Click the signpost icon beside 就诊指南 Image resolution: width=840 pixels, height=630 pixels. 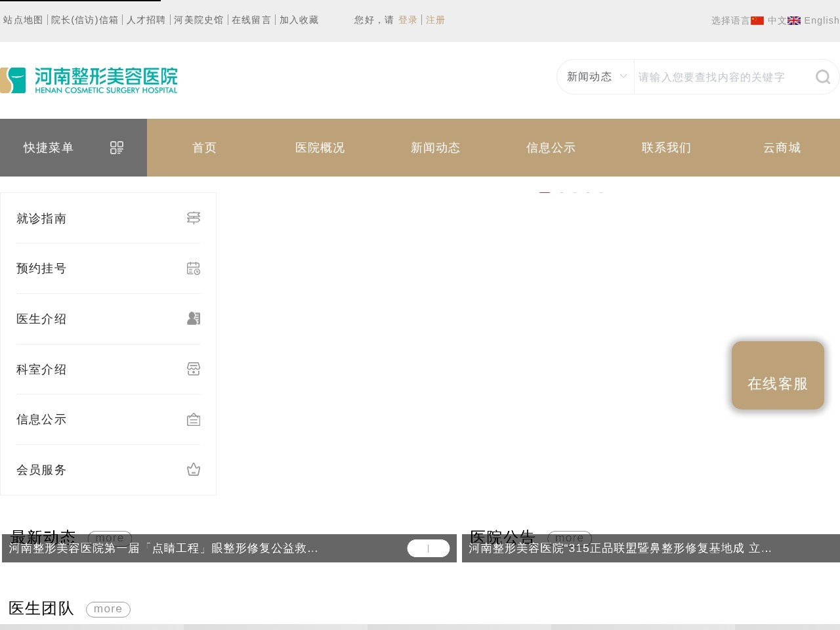pos(194,218)
